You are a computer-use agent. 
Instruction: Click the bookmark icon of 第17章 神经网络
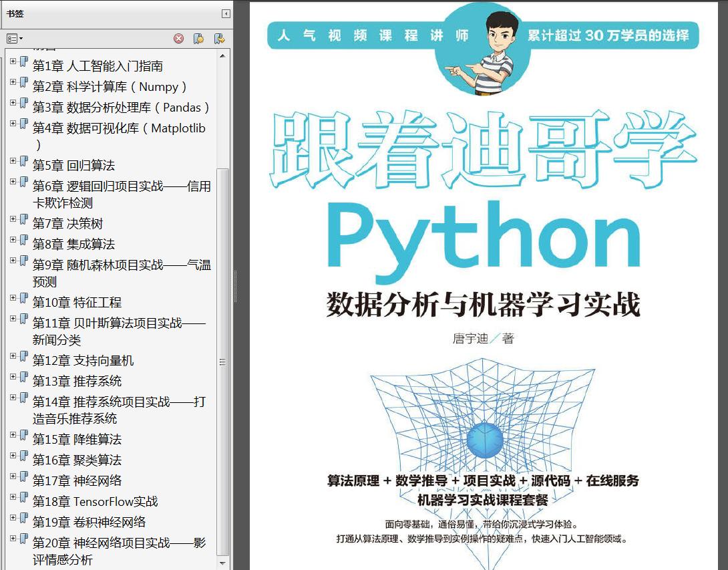pyautogui.click(x=23, y=477)
